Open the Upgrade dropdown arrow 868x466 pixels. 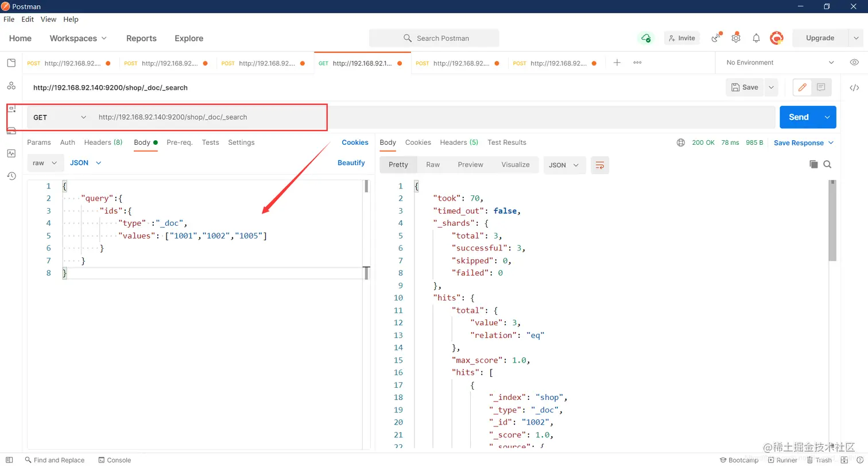(855, 38)
